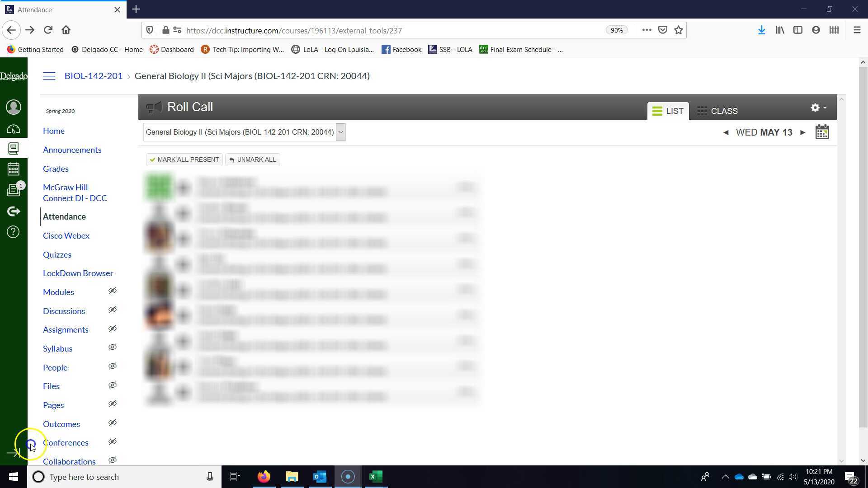
Task: Click the MARK ALL PRESENT button
Action: (184, 160)
